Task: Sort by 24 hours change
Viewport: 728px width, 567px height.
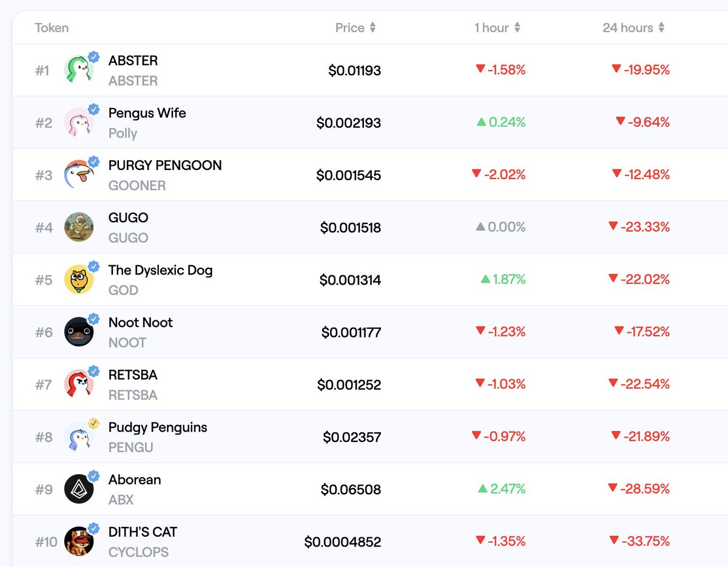Action: (x=633, y=28)
